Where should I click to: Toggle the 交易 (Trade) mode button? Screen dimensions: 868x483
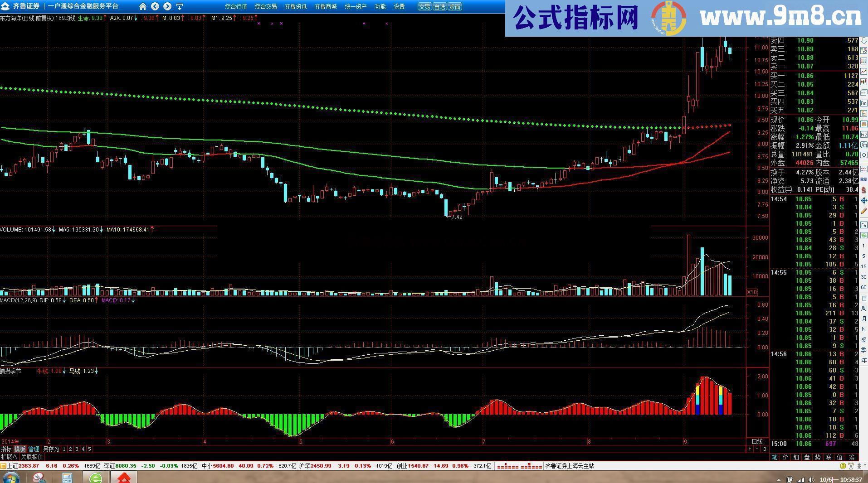click(424, 7)
